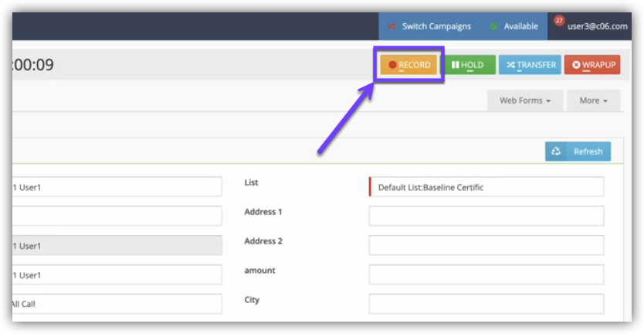
Task: Select the amount input field
Action: 486,274
